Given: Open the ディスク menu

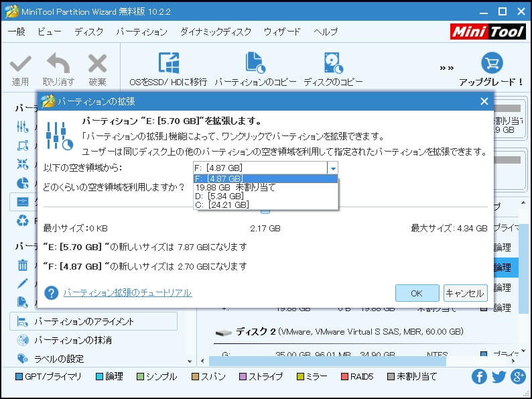Looking at the screenshot, I should (x=89, y=32).
